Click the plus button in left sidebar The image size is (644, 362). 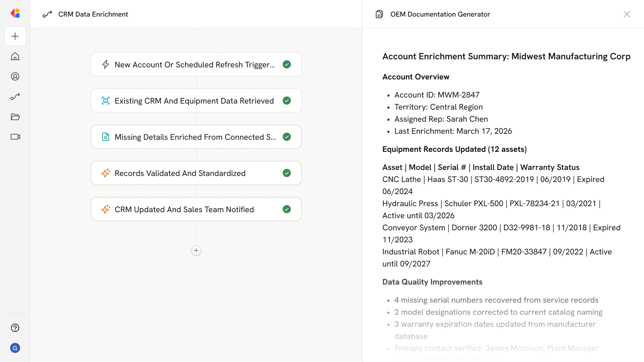[x=15, y=36]
